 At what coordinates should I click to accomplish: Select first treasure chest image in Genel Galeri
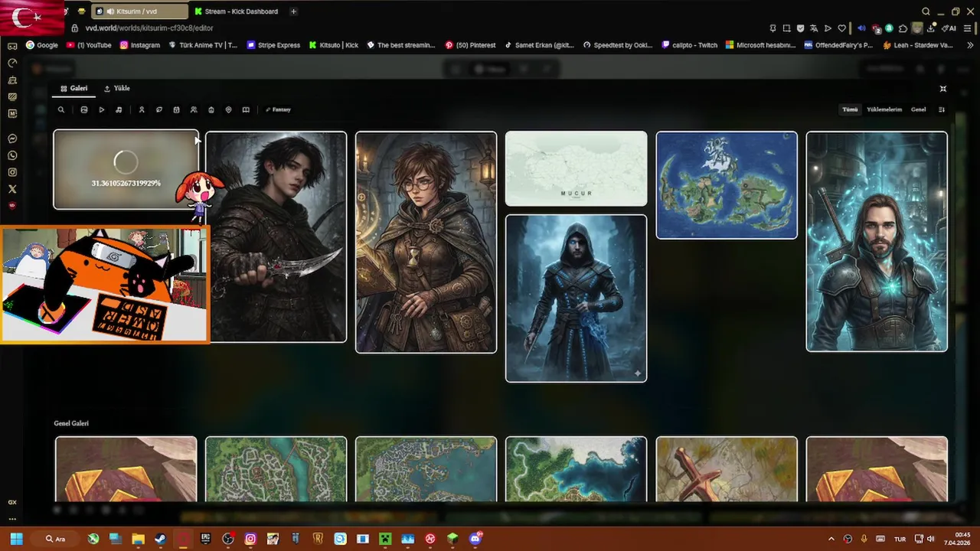point(126,469)
